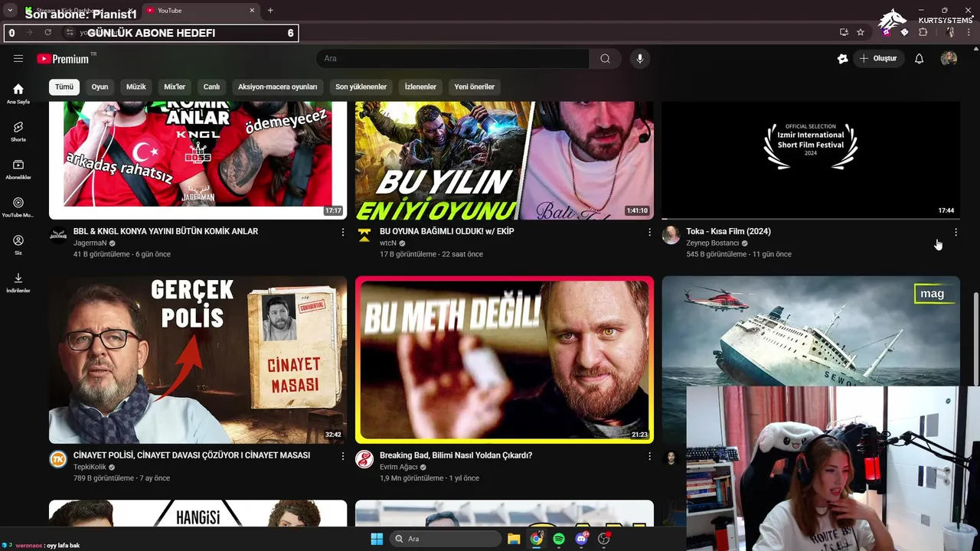Open Spotify from the taskbar
This screenshot has width=980, height=551.
click(x=559, y=539)
